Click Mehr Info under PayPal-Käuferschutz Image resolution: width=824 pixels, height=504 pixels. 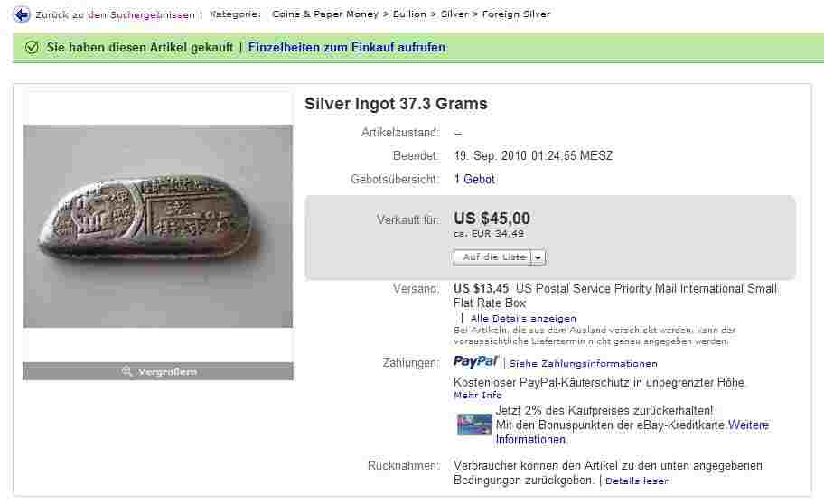[x=478, y=395]
